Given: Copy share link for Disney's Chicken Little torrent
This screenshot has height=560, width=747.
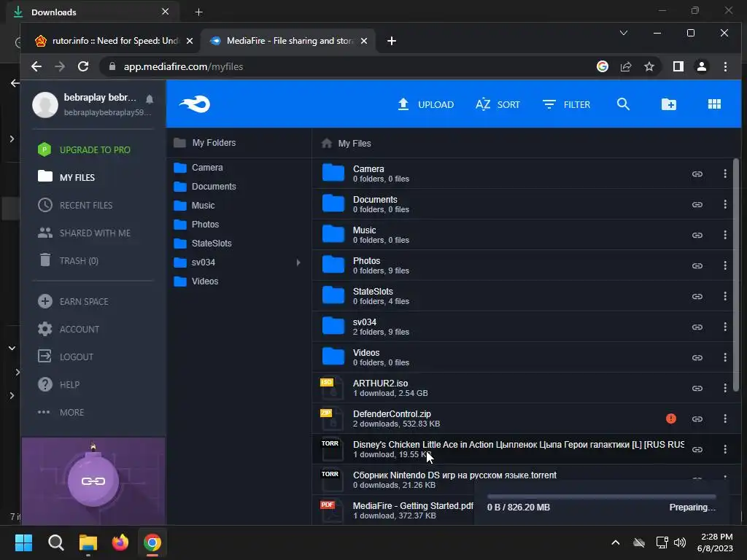Looking at the screenshot, I should point(697,449).
